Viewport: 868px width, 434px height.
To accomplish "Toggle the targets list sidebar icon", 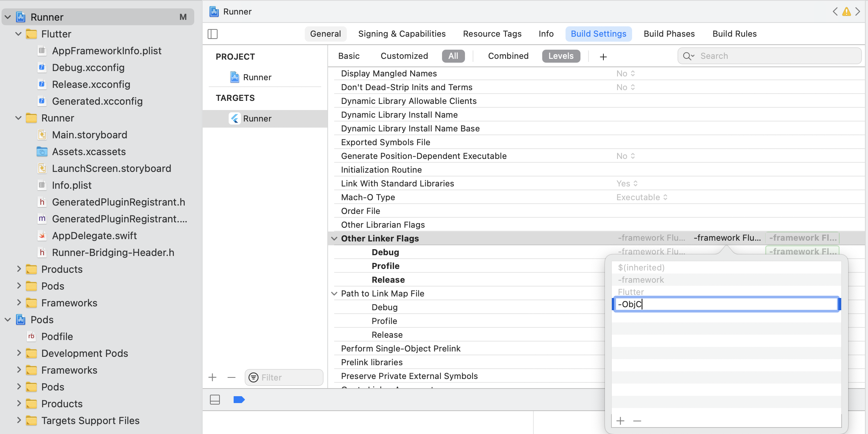I will (x=213, y=34).
